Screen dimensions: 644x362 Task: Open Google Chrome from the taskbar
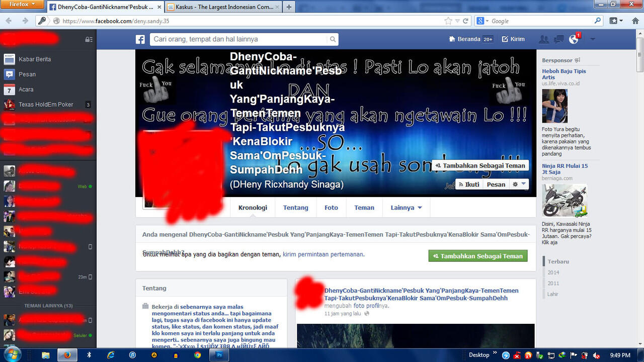(198, 355)
